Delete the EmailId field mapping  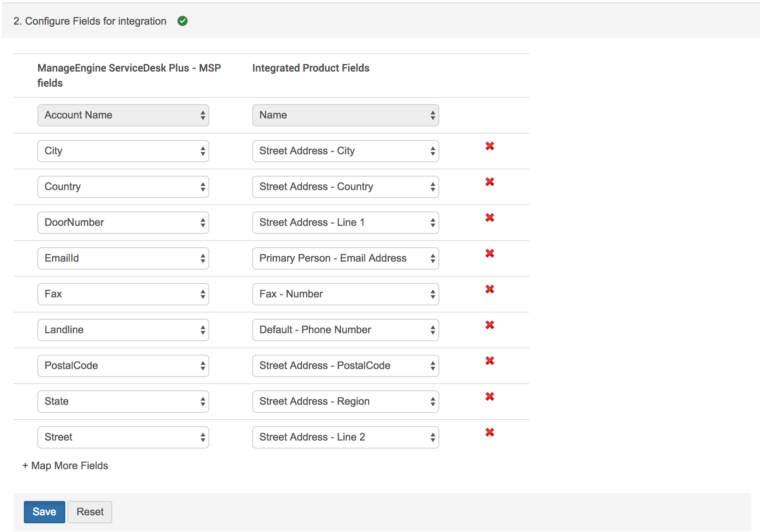489,254
